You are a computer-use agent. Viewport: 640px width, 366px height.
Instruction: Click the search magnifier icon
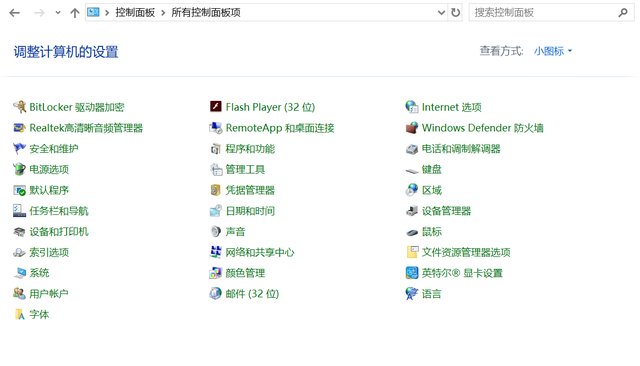[x=623, y=13]
